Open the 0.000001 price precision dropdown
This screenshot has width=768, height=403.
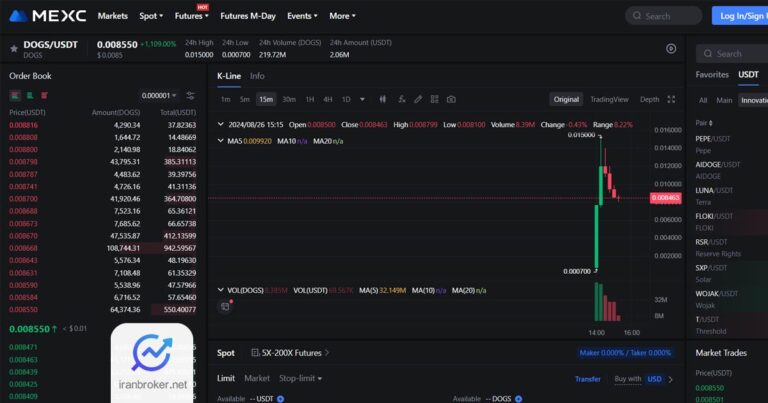pos(159,95)
